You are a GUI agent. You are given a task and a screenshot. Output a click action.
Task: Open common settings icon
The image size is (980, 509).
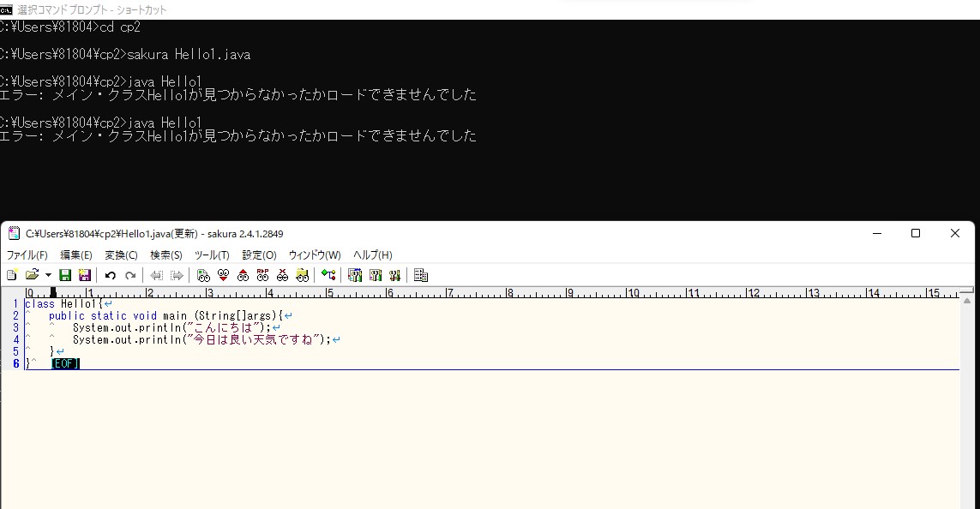pos(395,275)
